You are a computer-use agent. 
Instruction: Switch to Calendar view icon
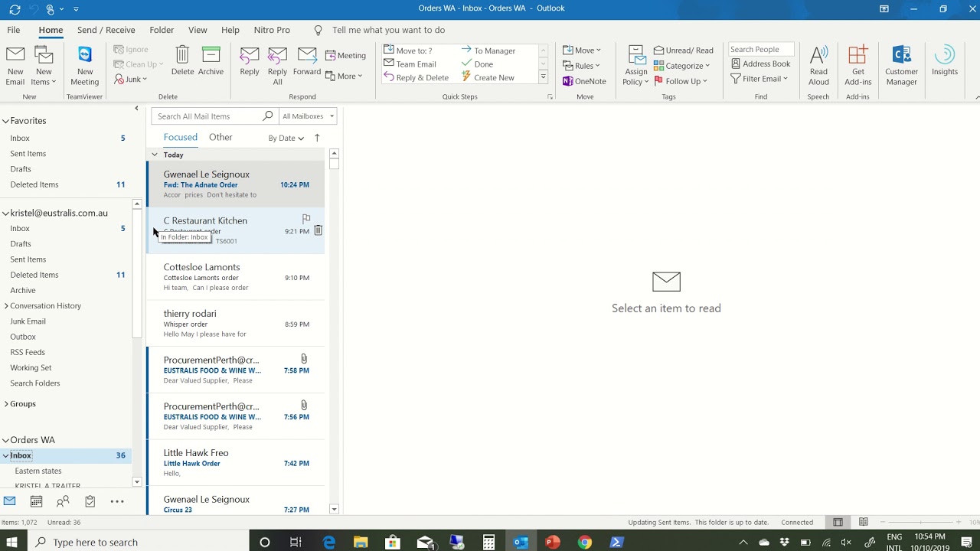tap(36, 501)
